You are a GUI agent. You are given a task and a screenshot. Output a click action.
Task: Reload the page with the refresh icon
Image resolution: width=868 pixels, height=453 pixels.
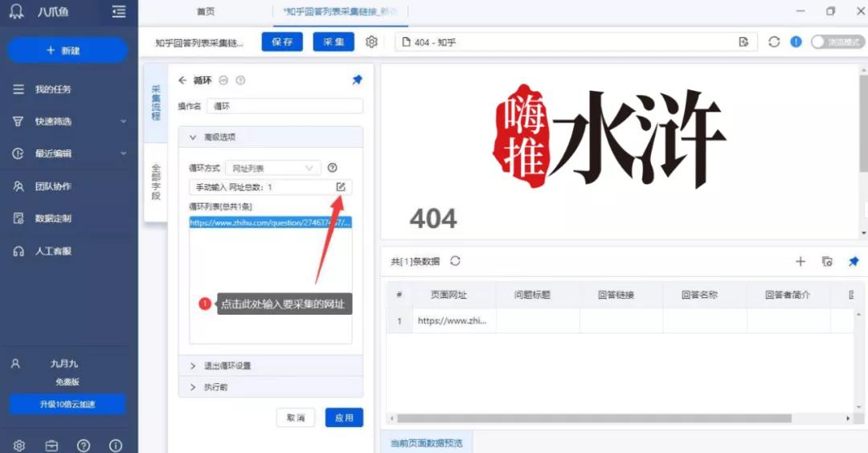point(774,42)
